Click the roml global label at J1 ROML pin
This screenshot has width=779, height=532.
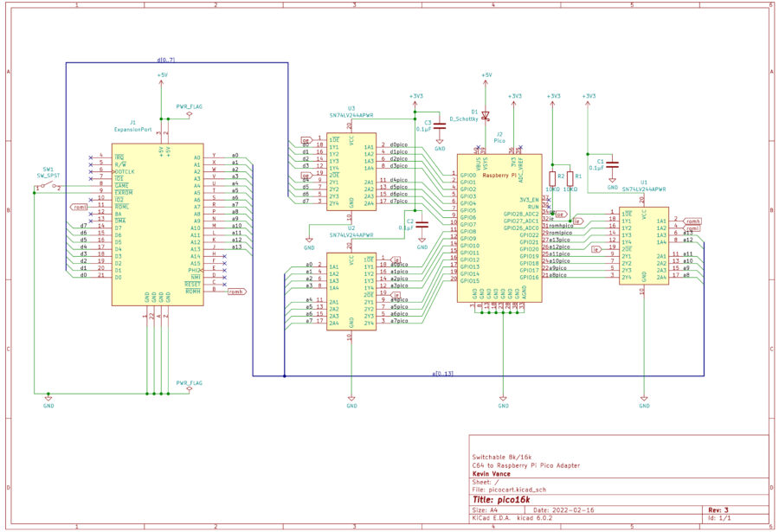coord(79,207)
